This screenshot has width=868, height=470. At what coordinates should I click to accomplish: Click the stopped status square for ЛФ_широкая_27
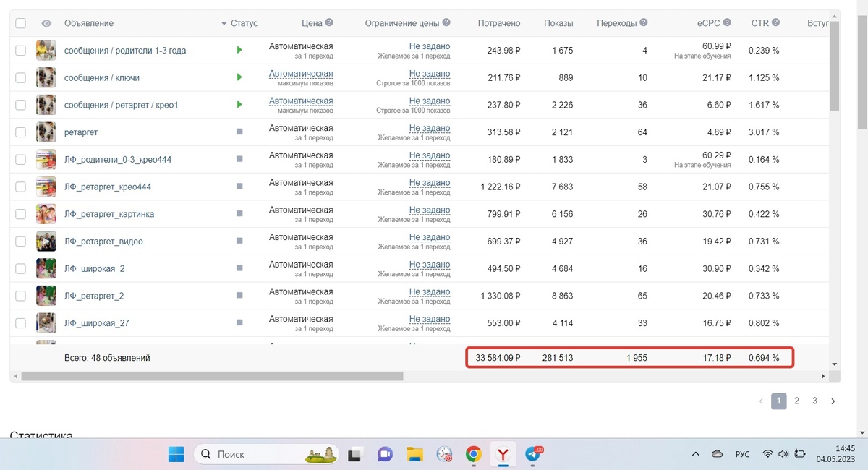[x=239, y=323]
